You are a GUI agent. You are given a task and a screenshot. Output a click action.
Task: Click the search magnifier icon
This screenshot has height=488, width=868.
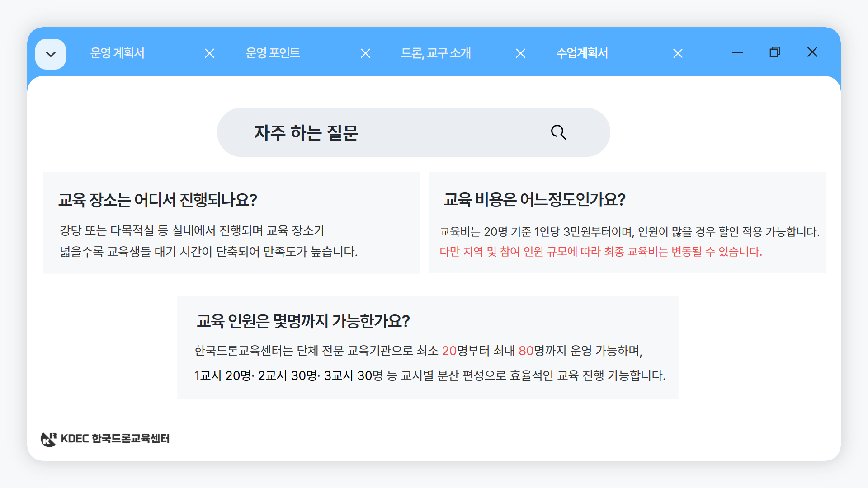click(x=558, y=132)
